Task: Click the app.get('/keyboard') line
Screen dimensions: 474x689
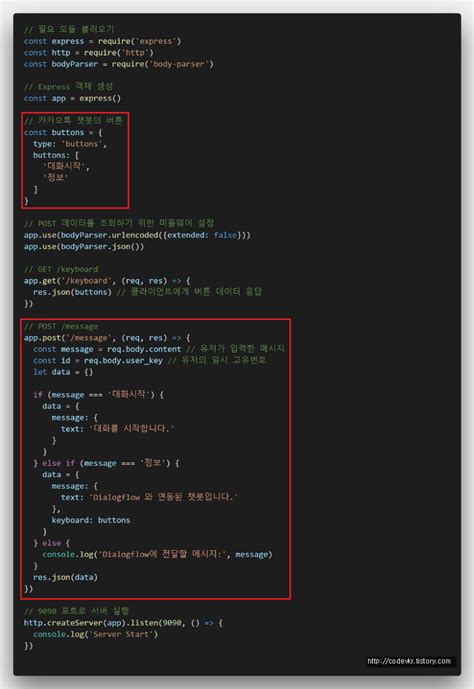Action: click(x=107, y=281)
